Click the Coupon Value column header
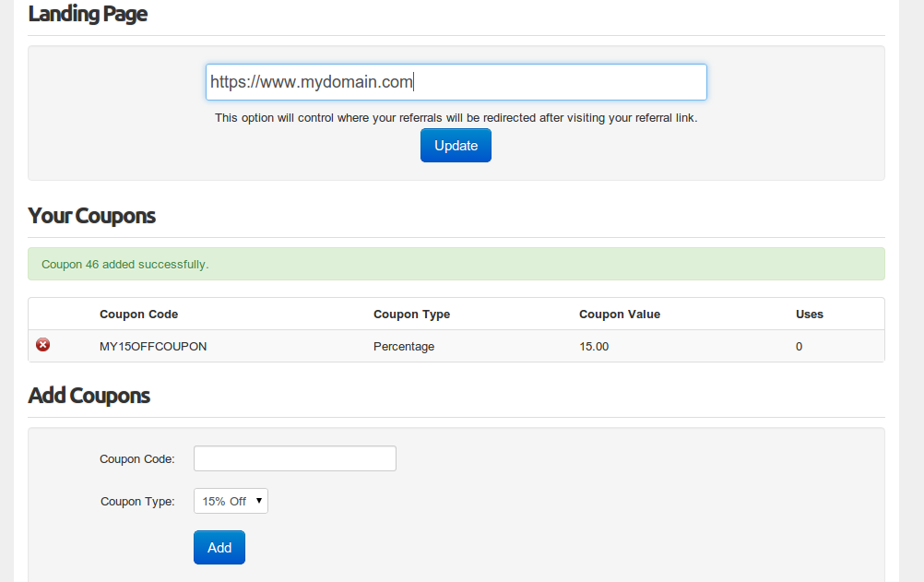 (620, 315)
